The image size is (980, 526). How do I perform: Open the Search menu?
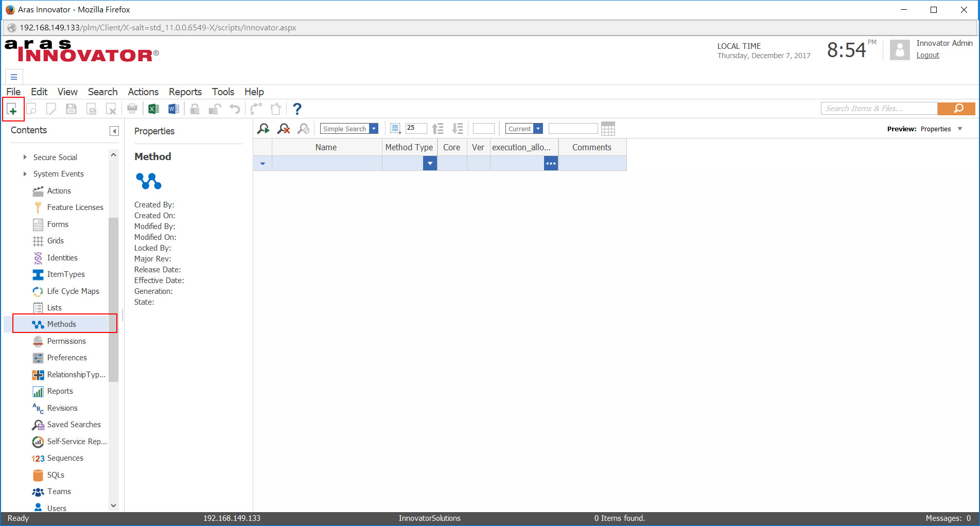102,92
